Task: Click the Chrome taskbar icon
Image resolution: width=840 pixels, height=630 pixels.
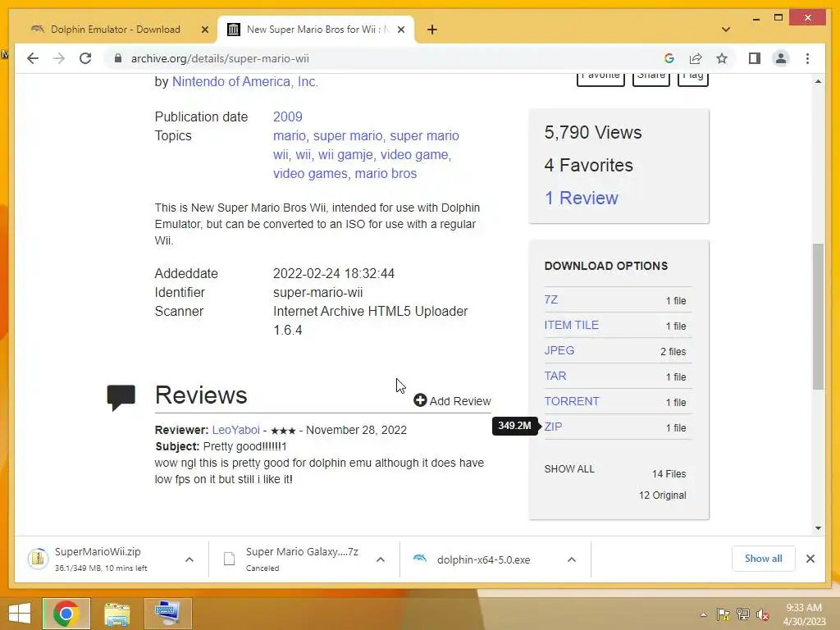Action: (66, 614)
